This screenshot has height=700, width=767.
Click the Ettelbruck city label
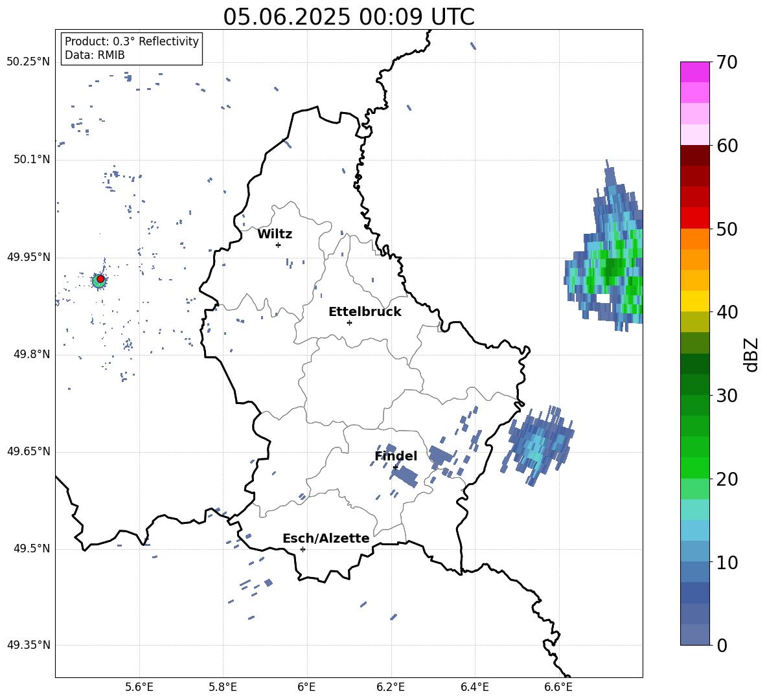pos(365,312)
